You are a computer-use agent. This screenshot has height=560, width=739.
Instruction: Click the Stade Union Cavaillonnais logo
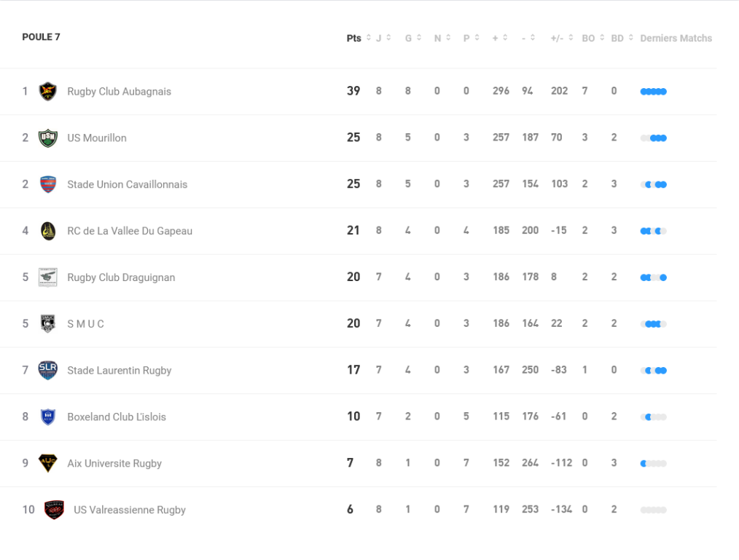click(x=48, y=184)
